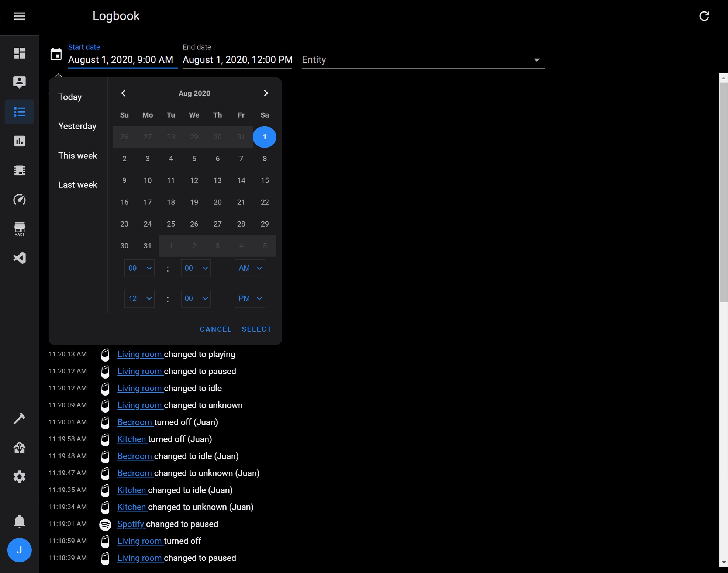Open the Entity filter dropdown
Image resolution: width=728 pixels, height=573 pixels.
423,60
